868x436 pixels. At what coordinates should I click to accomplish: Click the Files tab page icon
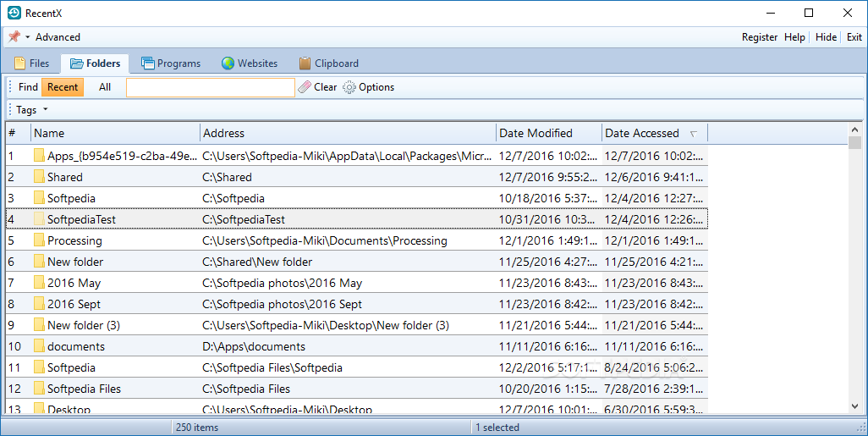(19, 63)
